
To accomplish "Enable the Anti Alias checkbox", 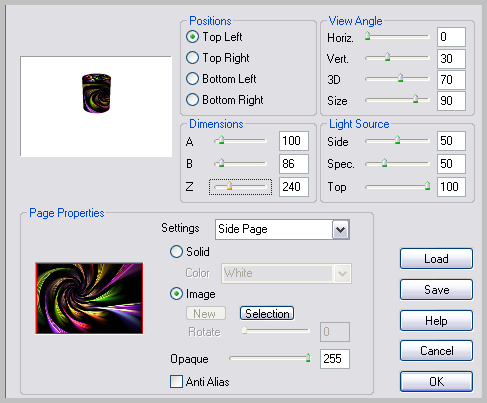I will tap(176, 381).
